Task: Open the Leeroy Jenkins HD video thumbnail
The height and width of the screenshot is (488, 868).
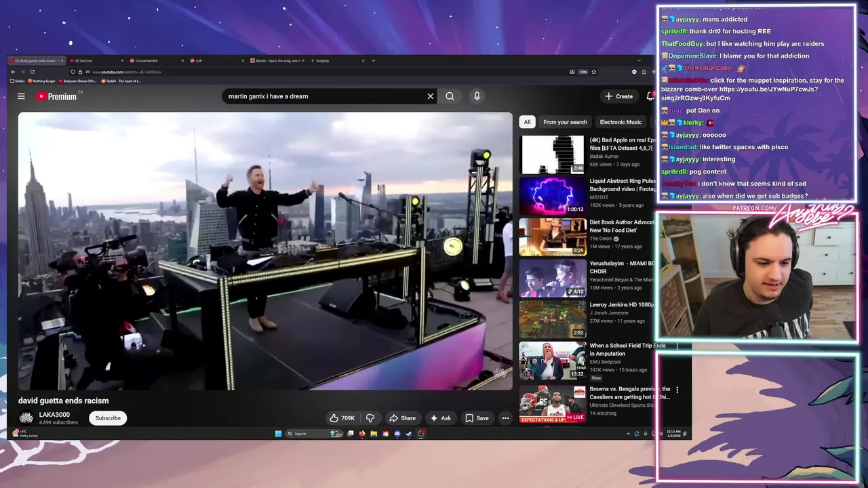Action: [x=553, y=319]
